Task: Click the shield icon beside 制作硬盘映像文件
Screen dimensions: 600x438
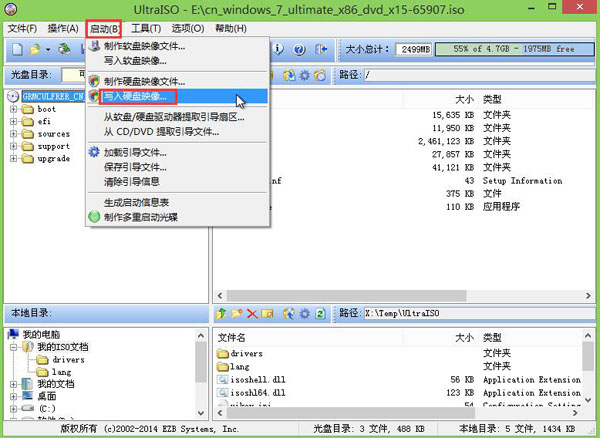Action: click(94, 81)
